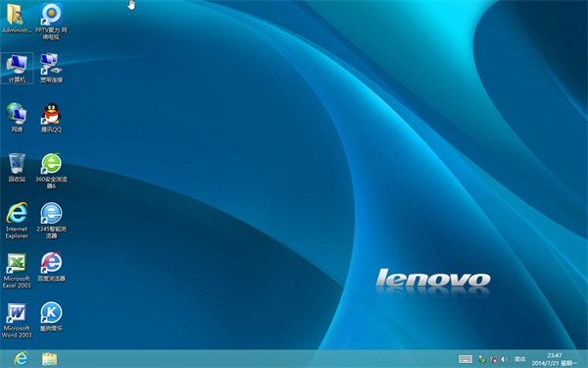Screen dimensions: 588x368
Task: Select the Network desktop icon
Action: click(x=17, y=118)
